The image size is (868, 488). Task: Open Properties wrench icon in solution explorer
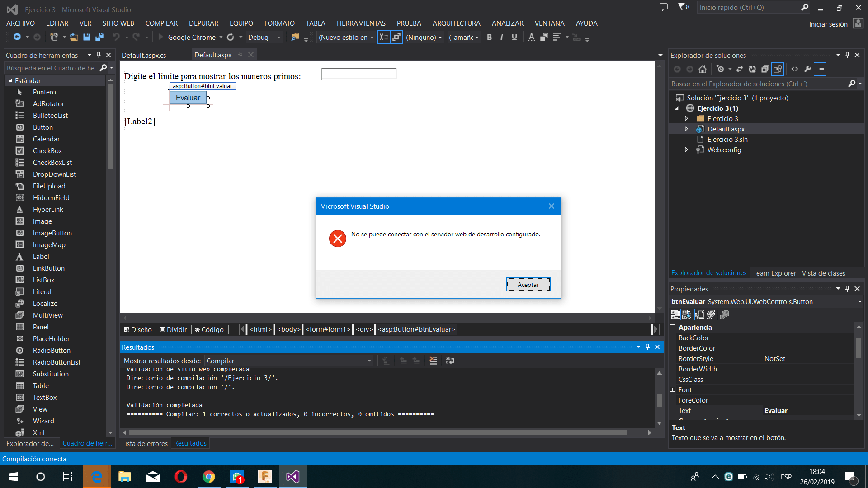point(807,69)
